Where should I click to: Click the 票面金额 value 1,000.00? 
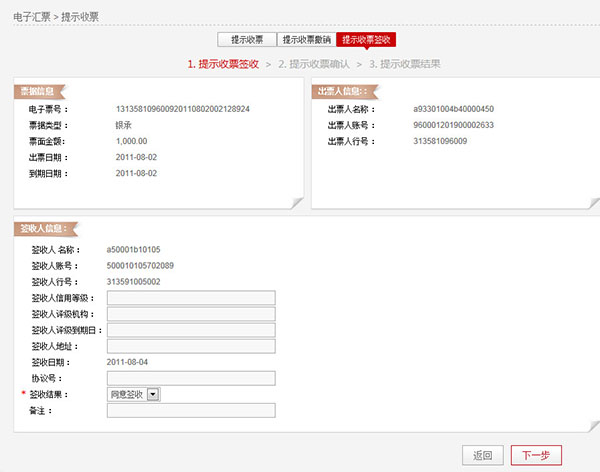point(131,141)
